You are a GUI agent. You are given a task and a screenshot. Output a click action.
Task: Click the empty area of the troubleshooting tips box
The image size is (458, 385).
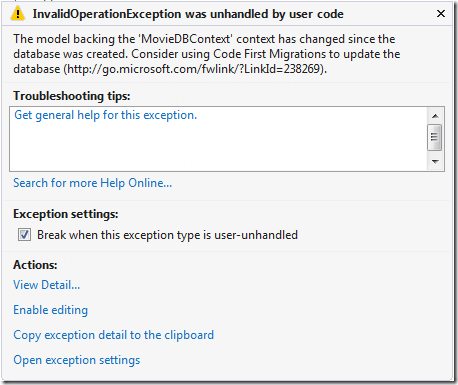coord(219,147)
